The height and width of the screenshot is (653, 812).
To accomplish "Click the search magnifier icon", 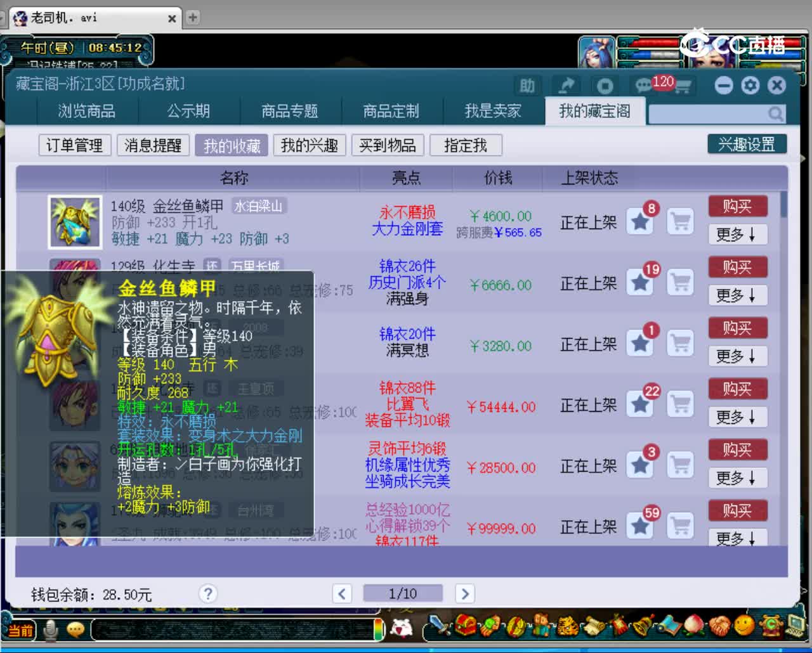I will [775, 113].
